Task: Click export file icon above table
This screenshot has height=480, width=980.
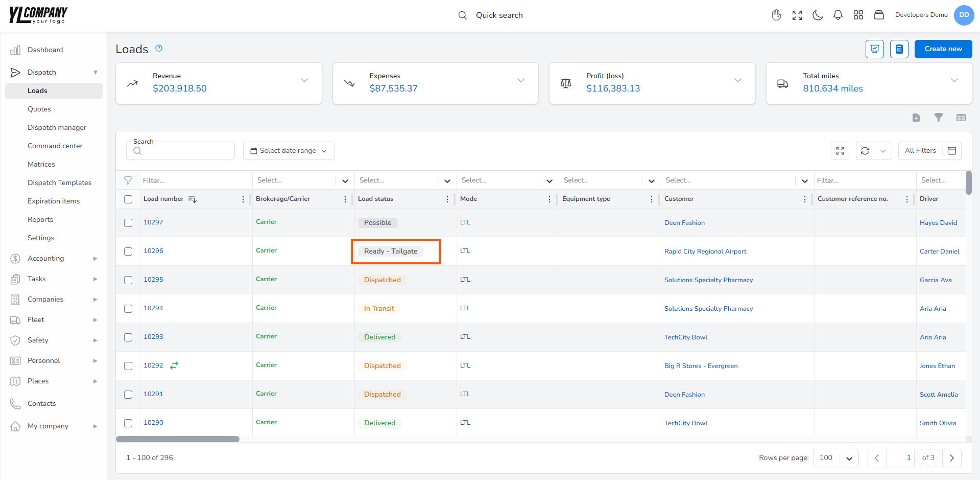Action: (x=916, y=118)
